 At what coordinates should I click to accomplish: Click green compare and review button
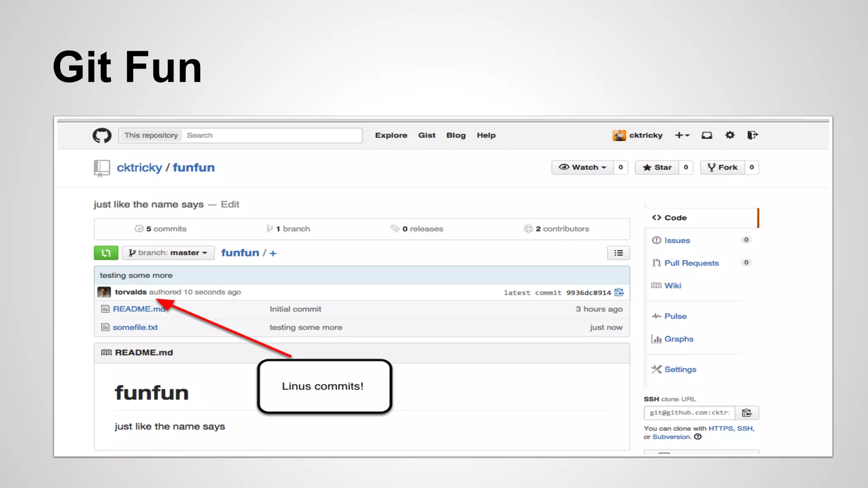pyautogui.click(x=106, y=253)
